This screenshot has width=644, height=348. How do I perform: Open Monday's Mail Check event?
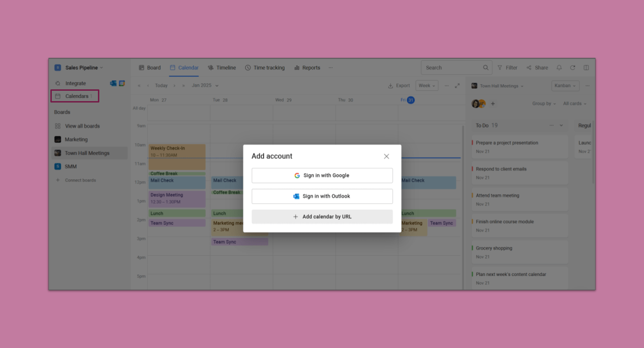click(177, 182)
